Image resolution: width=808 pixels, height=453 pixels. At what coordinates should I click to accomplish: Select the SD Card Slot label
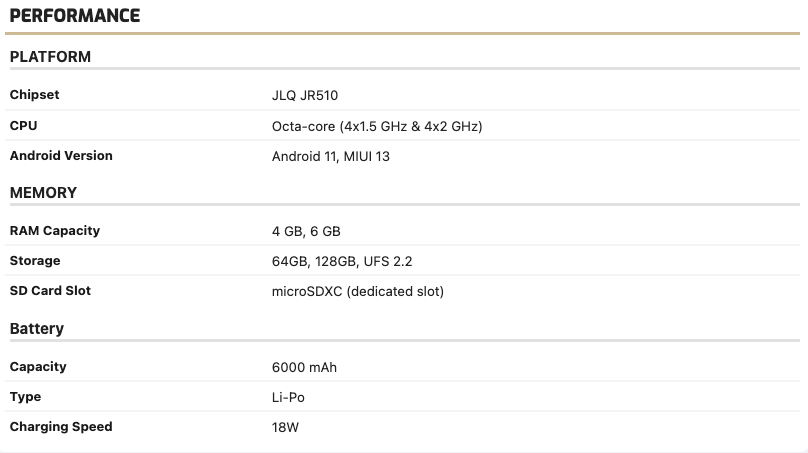point(50,291)
